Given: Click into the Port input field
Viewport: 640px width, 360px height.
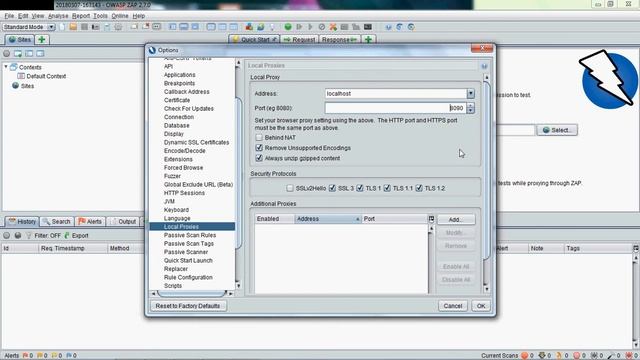Looking at the screenshot, I should click(395, 108).
